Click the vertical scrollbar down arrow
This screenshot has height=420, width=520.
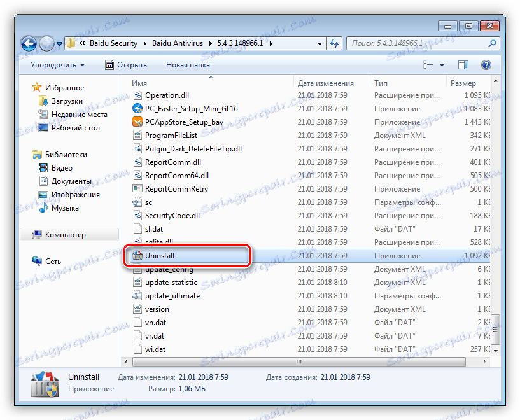[x=495, y=351]
